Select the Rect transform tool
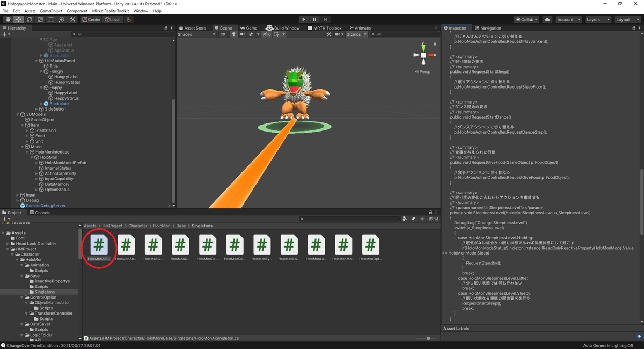 50,19
